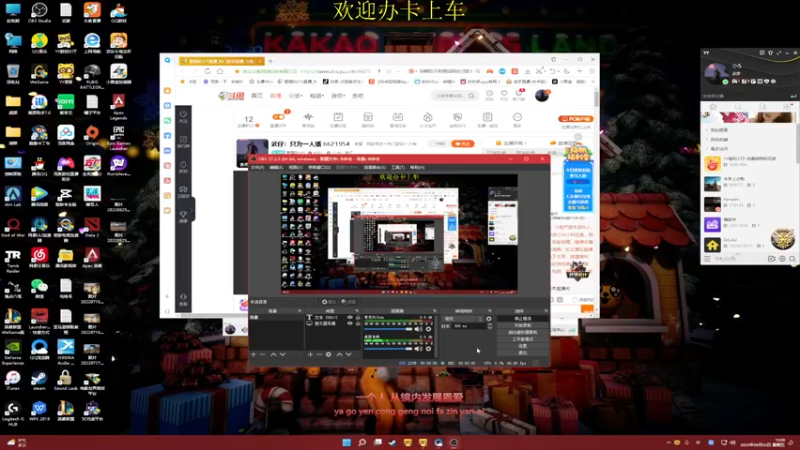Open the iQIYI desktop shortcut
This screenshot has width=800, height=450.
65,105
